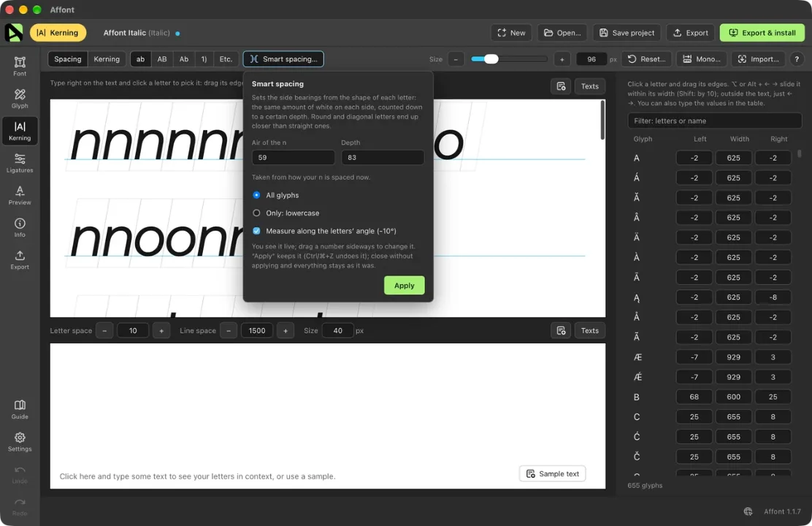812x526 pixels.
Task: Click the help question mark icon
Action: pyautogui.click(x=797, y=59)
